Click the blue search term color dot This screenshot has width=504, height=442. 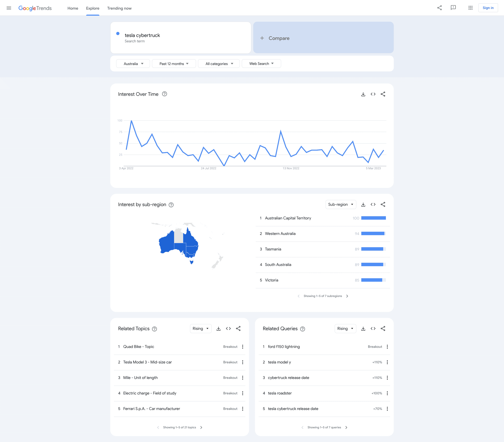(x=118, y=33)
